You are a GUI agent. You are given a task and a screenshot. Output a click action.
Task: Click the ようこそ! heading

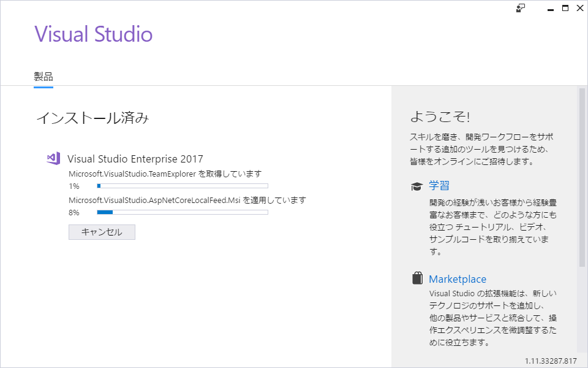click(440, 117)
